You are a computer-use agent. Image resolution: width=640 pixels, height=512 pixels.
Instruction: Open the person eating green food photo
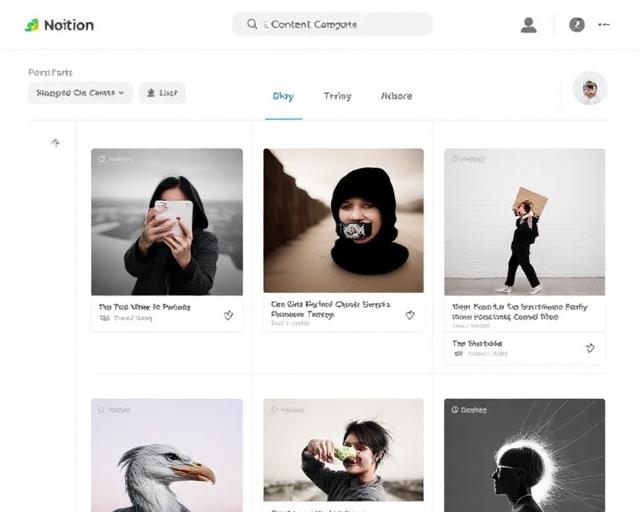(343, 450)
